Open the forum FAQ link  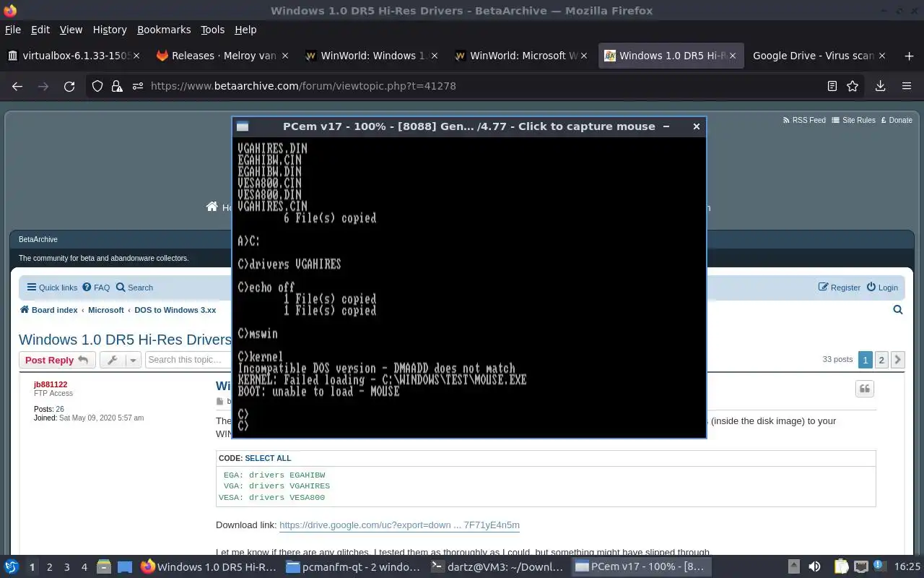[x=96, y=288]
